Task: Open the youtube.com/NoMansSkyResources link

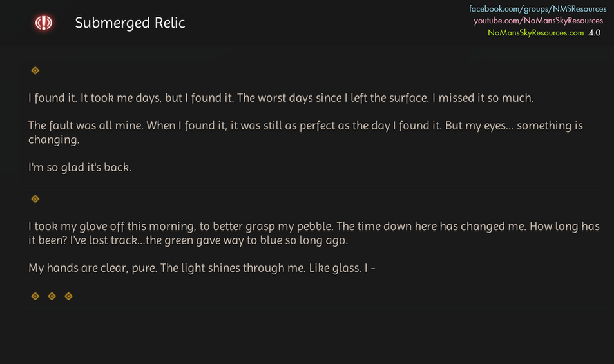Action: coord(538,21)
